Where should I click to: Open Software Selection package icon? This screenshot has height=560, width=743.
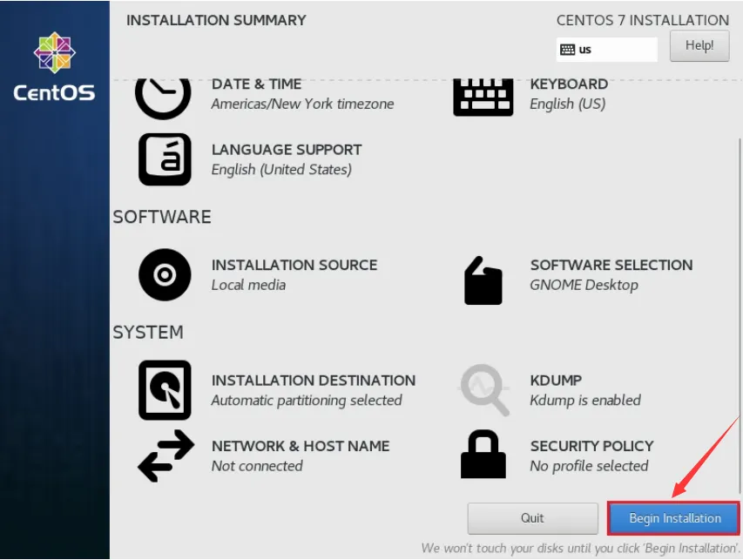pos(483,280)
